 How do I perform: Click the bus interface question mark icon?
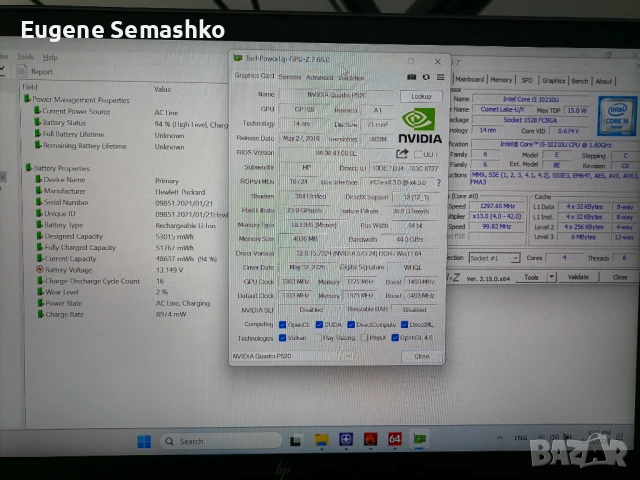coord(438,182)
